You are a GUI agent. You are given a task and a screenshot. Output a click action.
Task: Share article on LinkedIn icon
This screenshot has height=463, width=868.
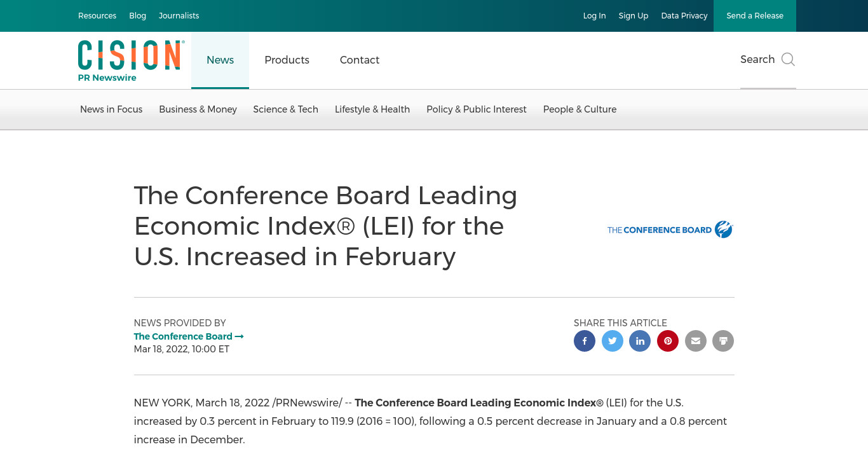tap(640, 341)
